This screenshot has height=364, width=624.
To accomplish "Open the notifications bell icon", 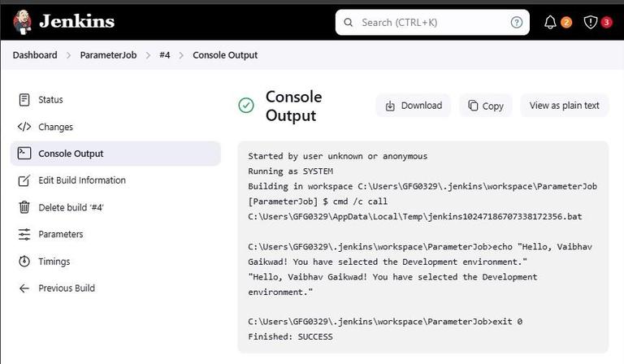I will point(551,22).
